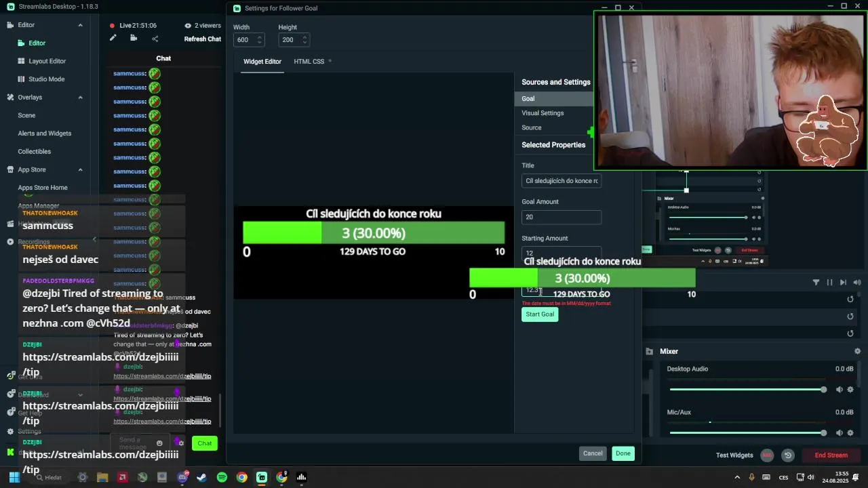Viewport: 868px width, 488px height.
Task: Click the notification bell in the tray
Action: [856, 477]
